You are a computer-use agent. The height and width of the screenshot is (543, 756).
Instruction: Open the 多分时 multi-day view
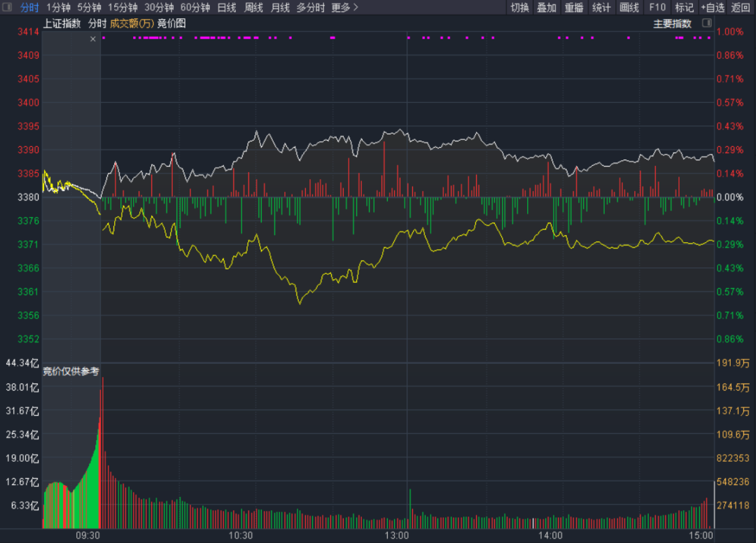(x=311, y=8)
